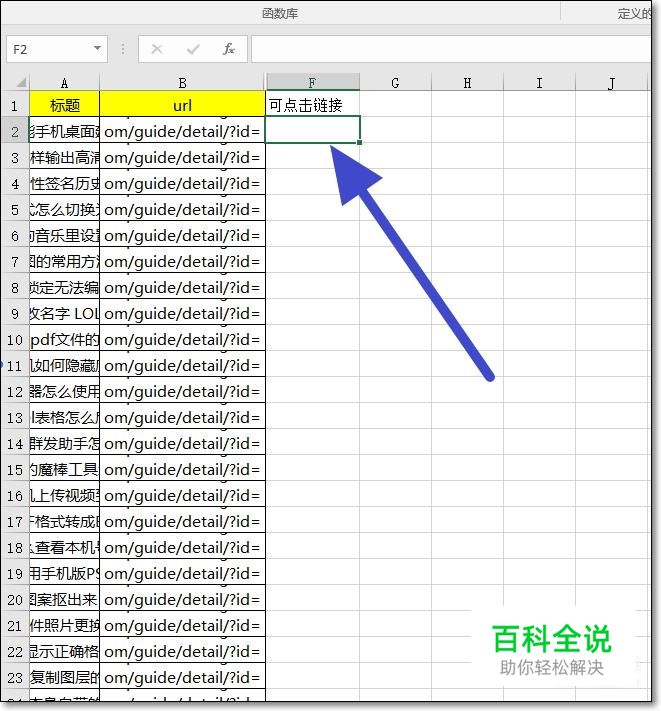Click cell A15 containing 魔棒工具
Screen dimensions: 661x711
tap(64, 470)
